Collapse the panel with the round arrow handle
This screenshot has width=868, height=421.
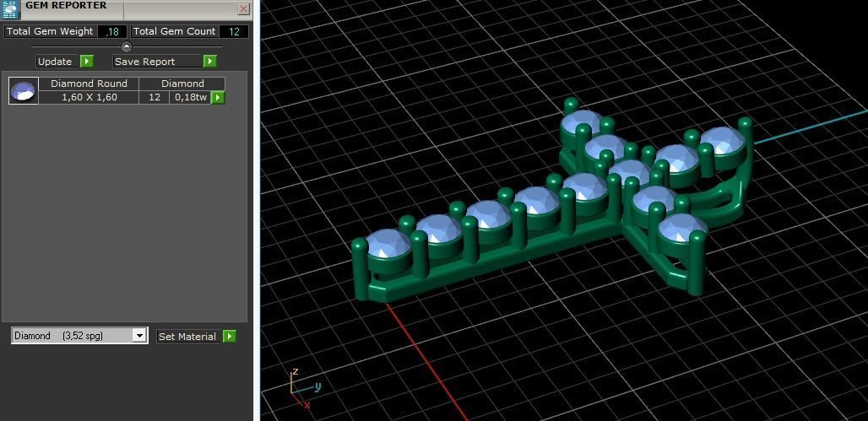point(126,46)
